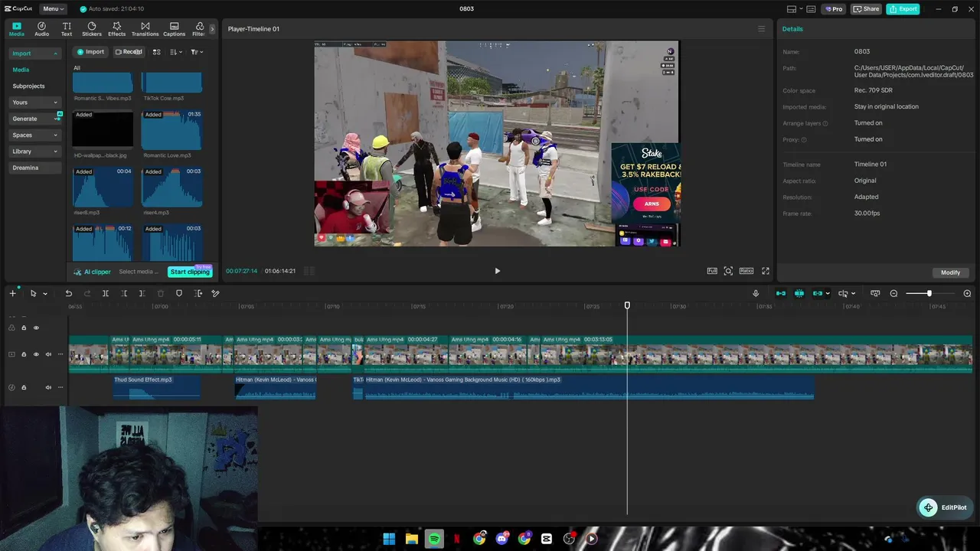The image size is (980, 551).
Task: Select the riser8.mp3 audio thumbnail
Action: 103,187
